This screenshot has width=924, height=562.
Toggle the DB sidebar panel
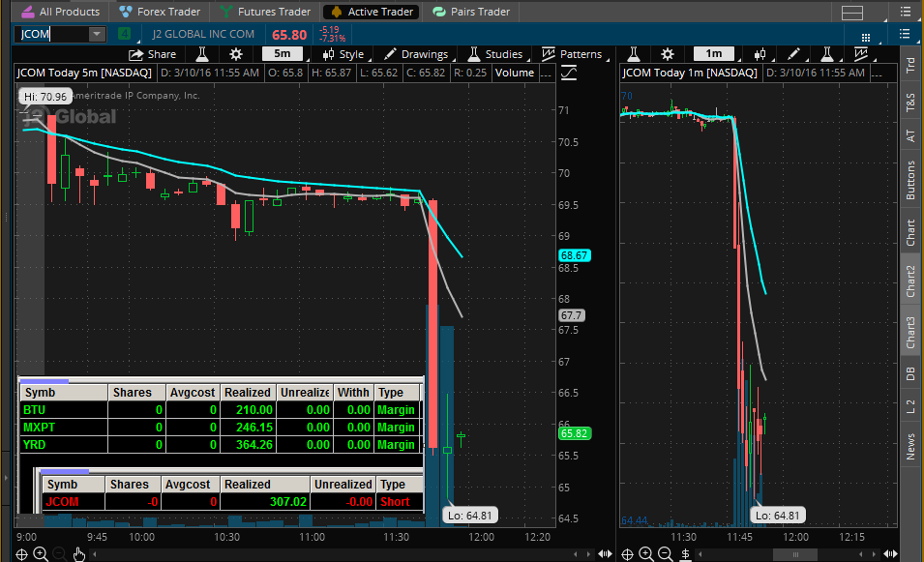click(911, 373)
